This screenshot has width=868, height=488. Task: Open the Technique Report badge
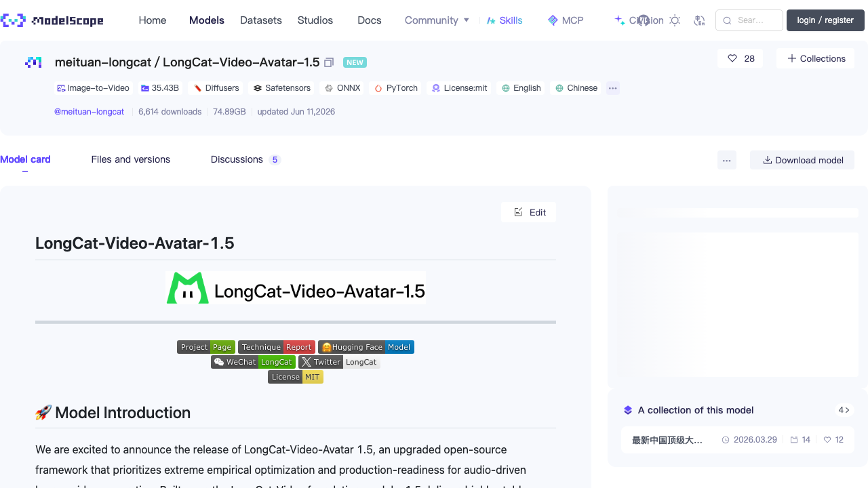tap(277, 347)
